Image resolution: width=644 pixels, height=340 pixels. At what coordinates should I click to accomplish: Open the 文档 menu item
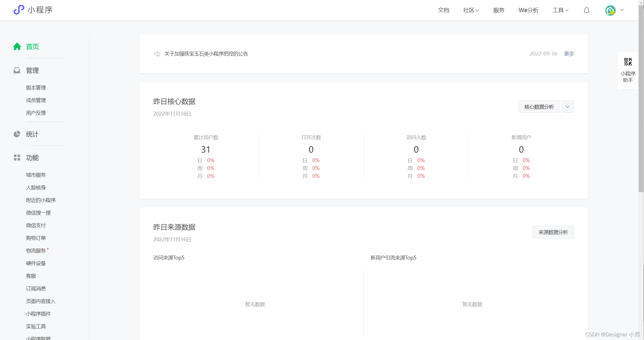(444, 10)
